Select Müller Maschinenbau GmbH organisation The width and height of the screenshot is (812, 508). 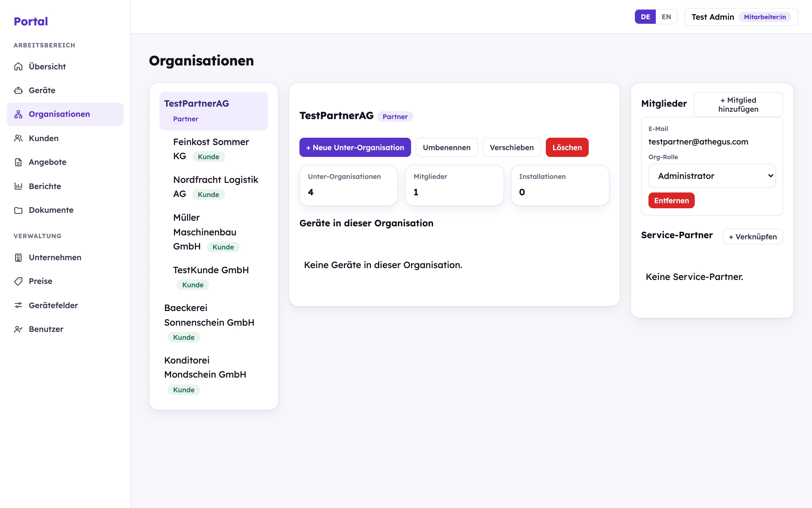(x=218, y=232)
